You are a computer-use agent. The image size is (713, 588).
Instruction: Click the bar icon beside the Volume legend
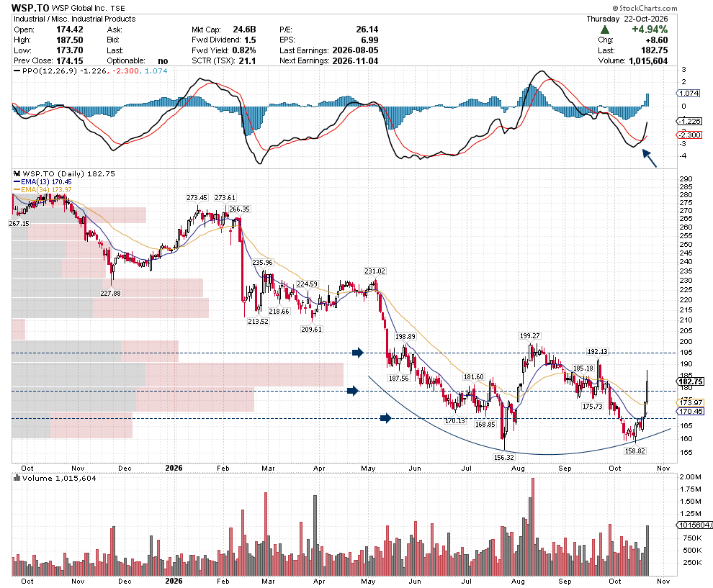tap(17, 478)
